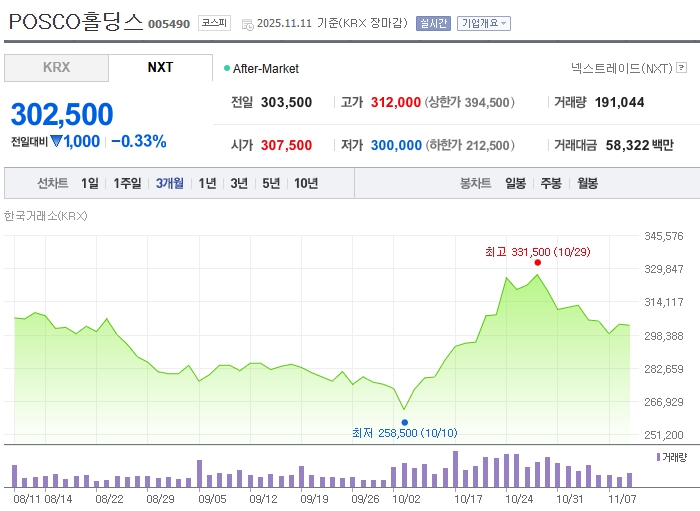Switch to the KRX tab

(x=56, y=67)
